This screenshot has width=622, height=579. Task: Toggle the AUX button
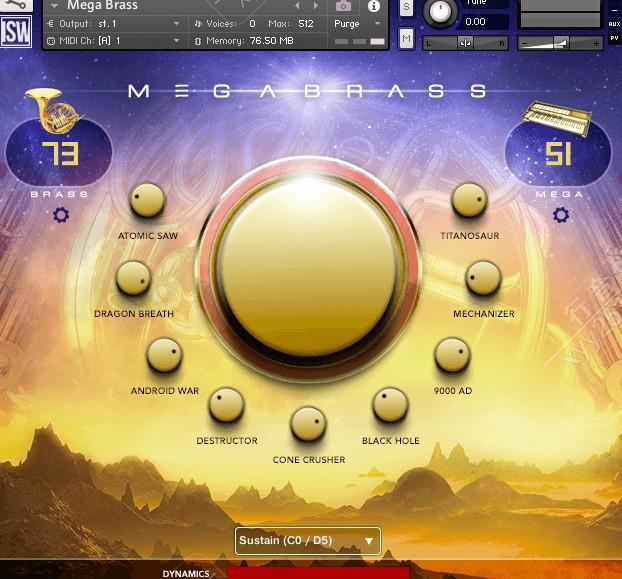click(x=614, y=24)
